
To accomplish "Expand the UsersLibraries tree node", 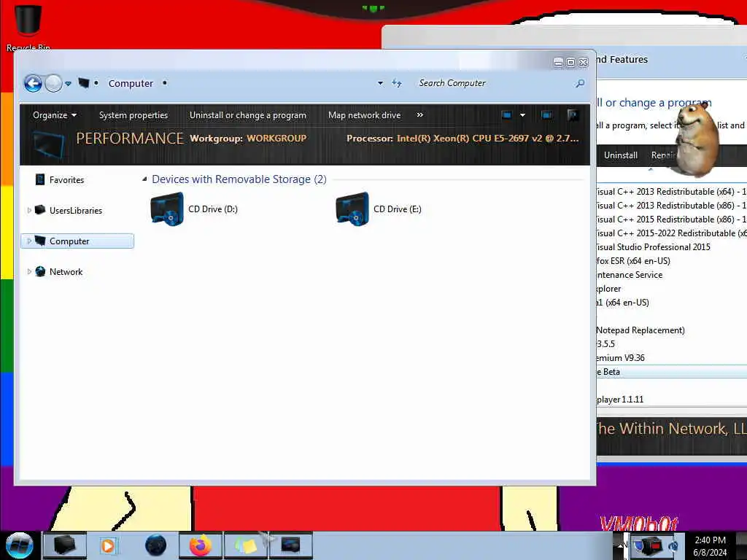I will click(x=29, y=210).
